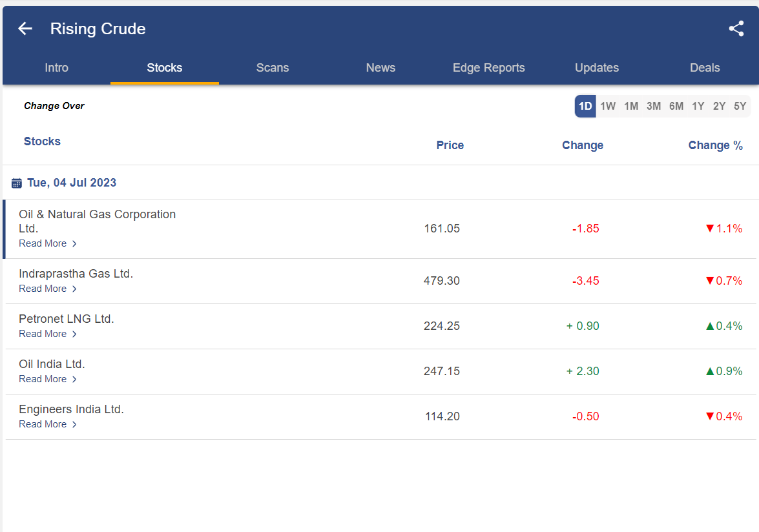759x532 pixels.
Task: Click Petronet LNG's 0.4% up indicator
Action: [724, 326]
